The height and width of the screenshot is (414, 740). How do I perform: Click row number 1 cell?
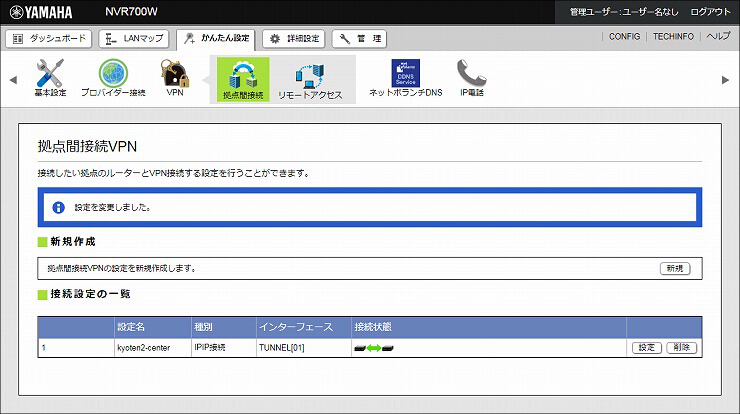point(76,348)
